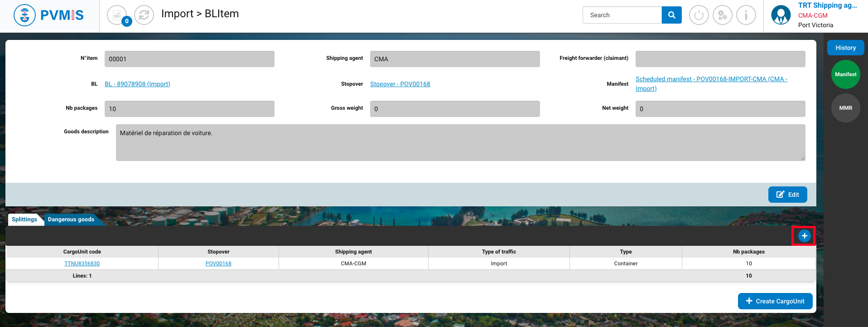Click the power logout icon
The image size is (868, 327).
point(699,15)
